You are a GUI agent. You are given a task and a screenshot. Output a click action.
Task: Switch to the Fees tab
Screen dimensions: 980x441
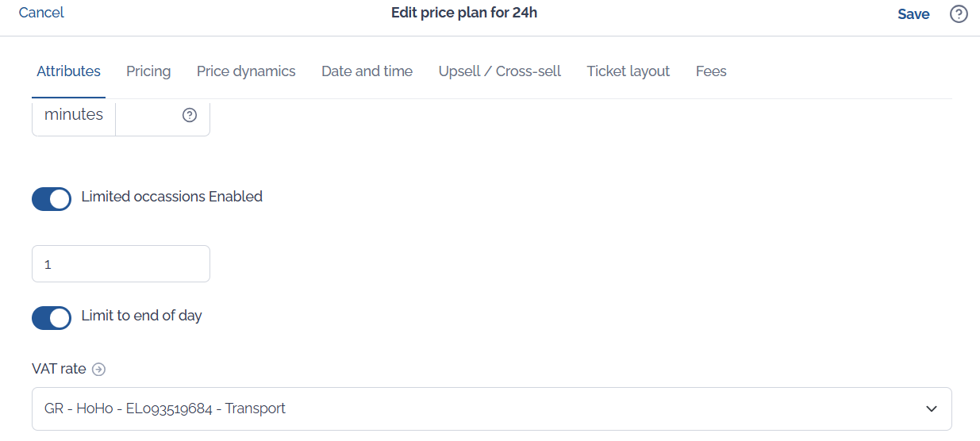pyautogui.click(x=711, y=71)
